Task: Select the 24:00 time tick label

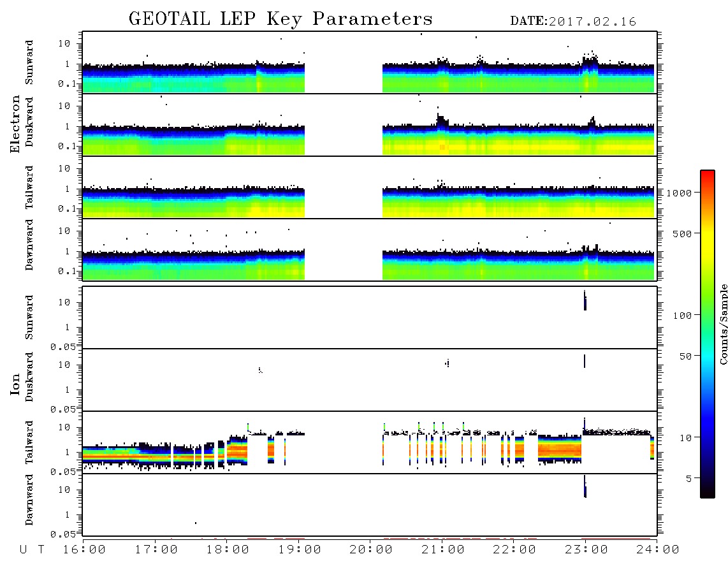Action: point(658,550)
